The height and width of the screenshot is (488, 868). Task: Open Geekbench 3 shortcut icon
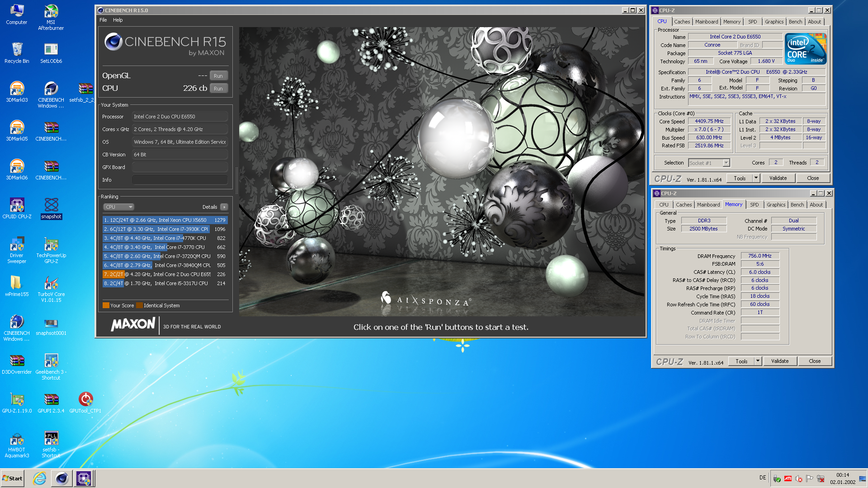click(x=51, y=367)
